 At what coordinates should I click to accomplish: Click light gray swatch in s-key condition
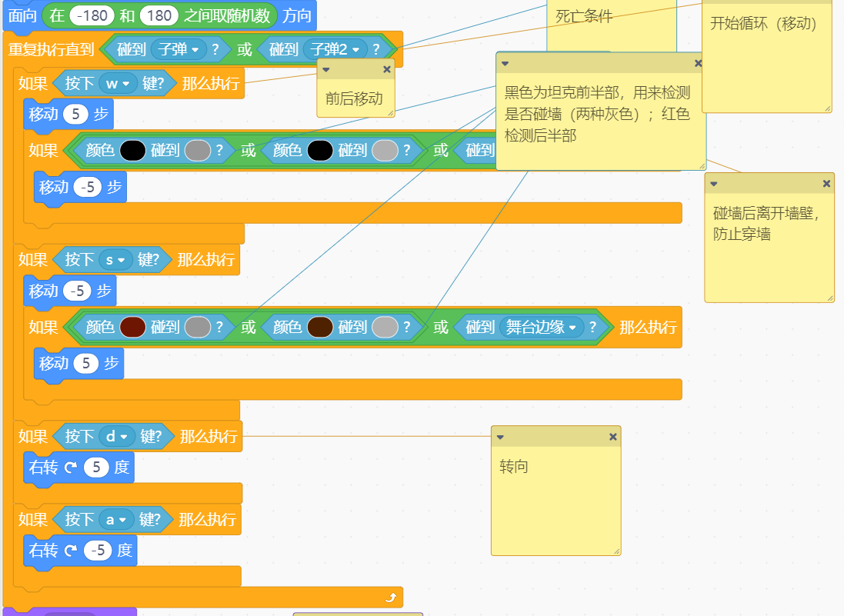385,327
